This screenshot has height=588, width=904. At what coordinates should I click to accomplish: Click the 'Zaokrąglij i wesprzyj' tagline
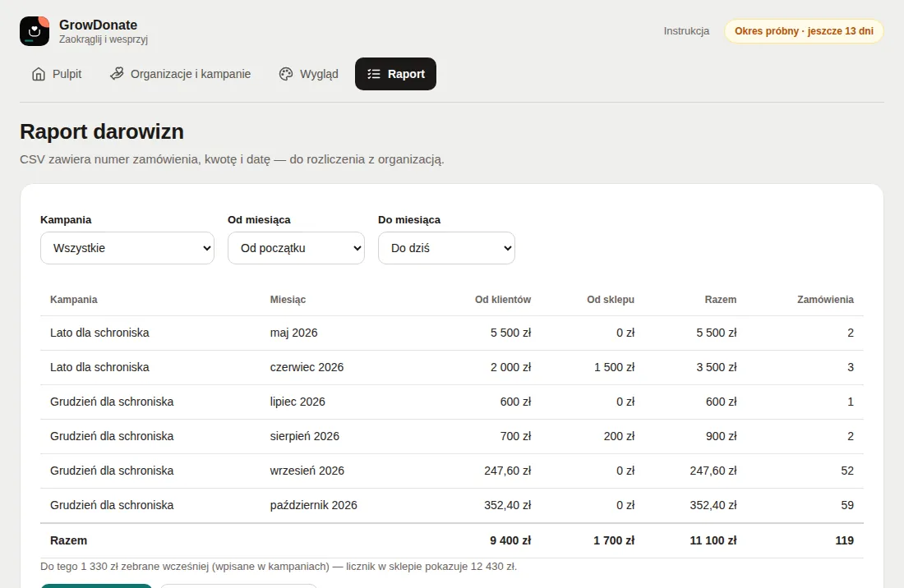[104, 39]
